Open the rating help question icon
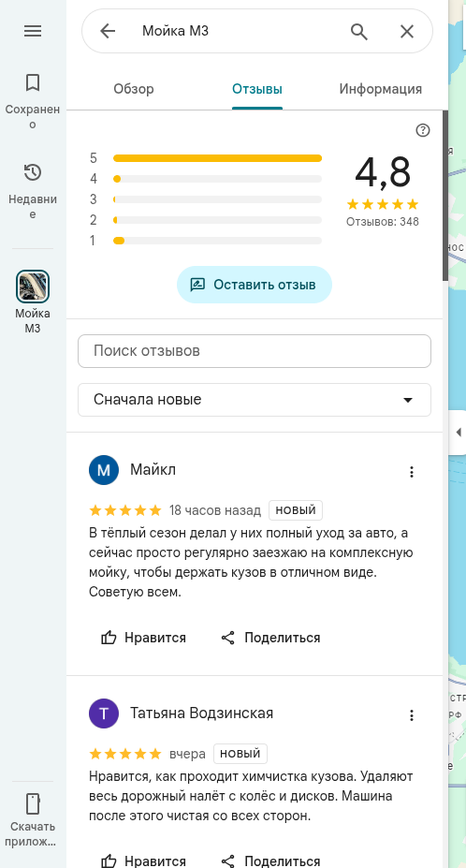Screen dimensions: 466x868 click(423, 131)
